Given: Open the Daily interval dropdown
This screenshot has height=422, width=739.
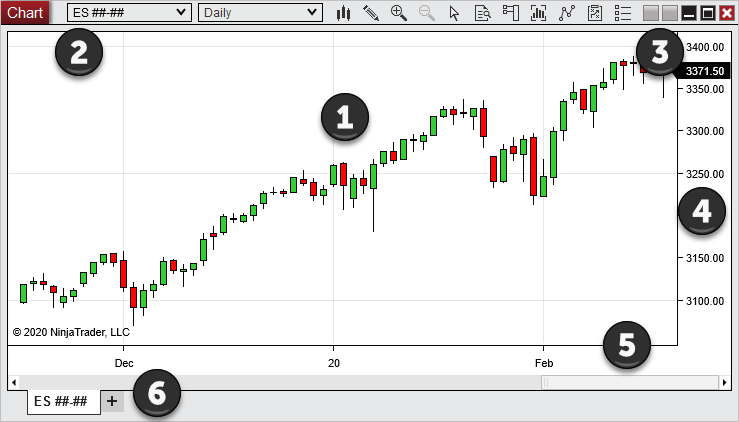Looking at the screenshot, I should tap(260, 13).
